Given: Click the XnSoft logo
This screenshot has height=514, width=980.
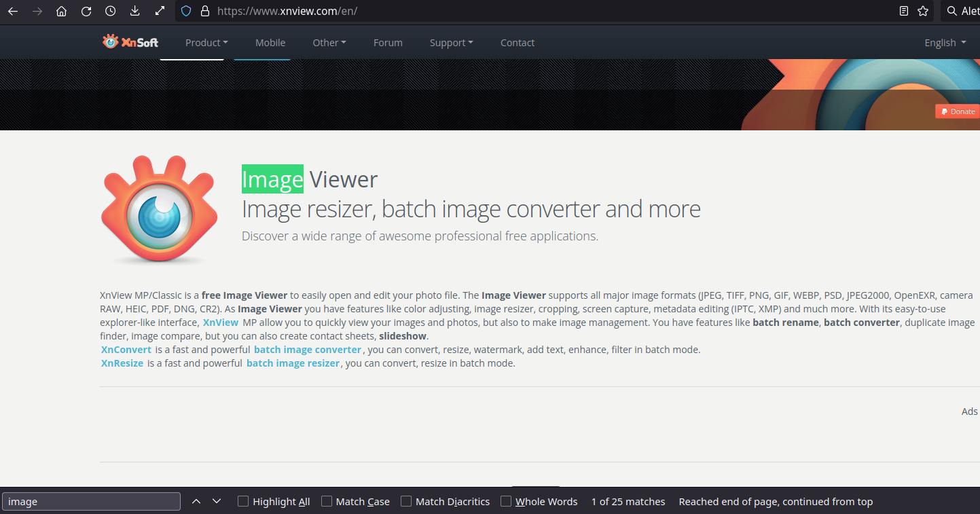Looking at the screenshot, I should 130,42.
